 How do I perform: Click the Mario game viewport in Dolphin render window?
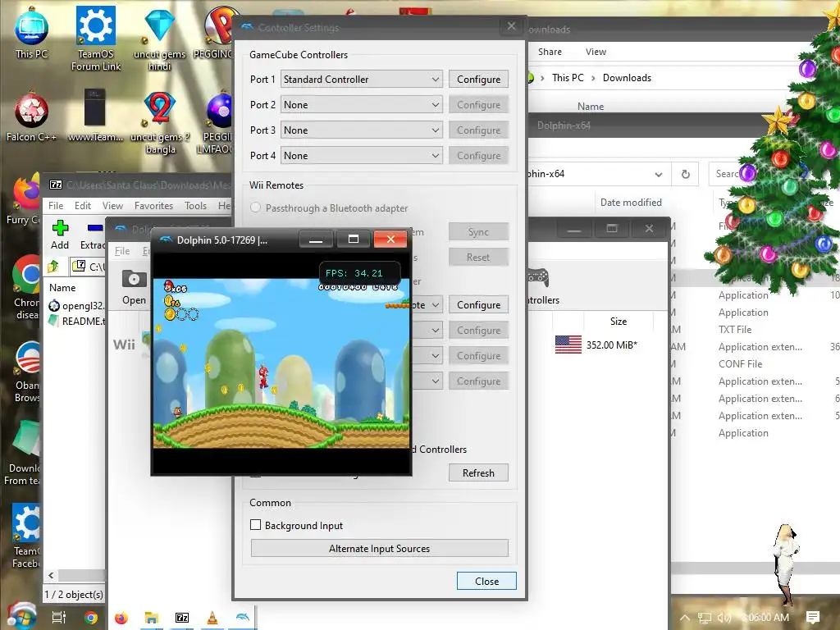pyautogui.click(x=281, y=363)
